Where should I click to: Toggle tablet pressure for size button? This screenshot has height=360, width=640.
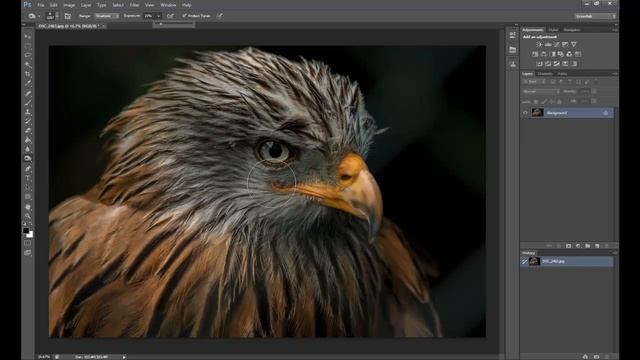point(220,16)
